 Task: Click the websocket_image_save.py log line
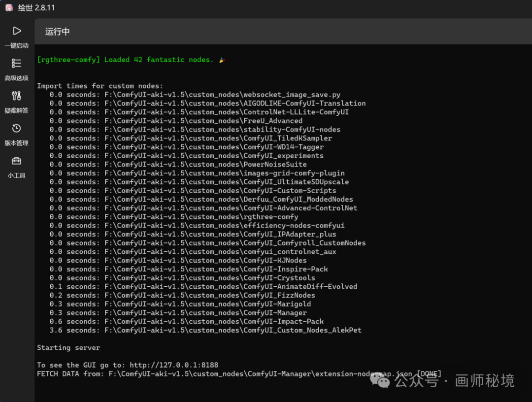tap(195, 95)
